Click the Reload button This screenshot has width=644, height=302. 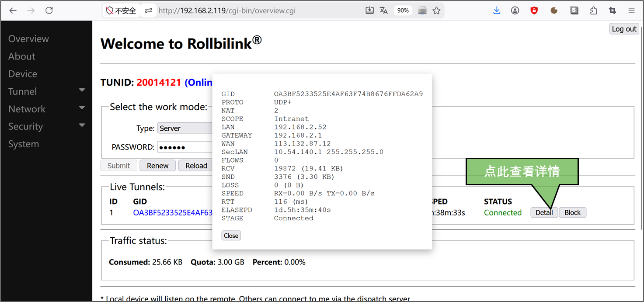point(196,166)
